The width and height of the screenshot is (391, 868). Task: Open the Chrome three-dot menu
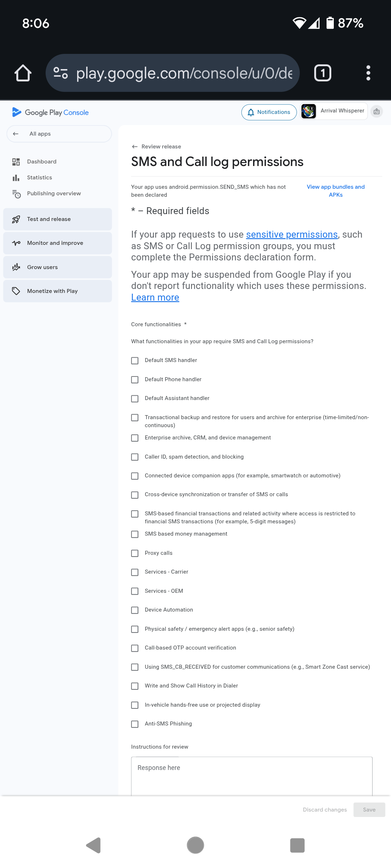368,73
